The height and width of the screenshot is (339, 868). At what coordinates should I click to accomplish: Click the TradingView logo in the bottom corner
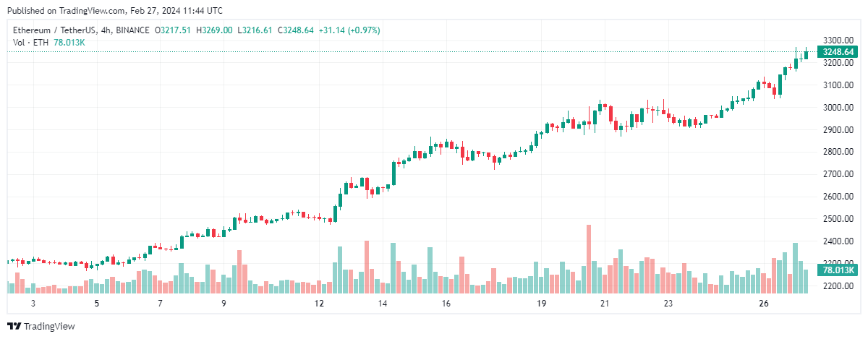[x=41, y=327]
